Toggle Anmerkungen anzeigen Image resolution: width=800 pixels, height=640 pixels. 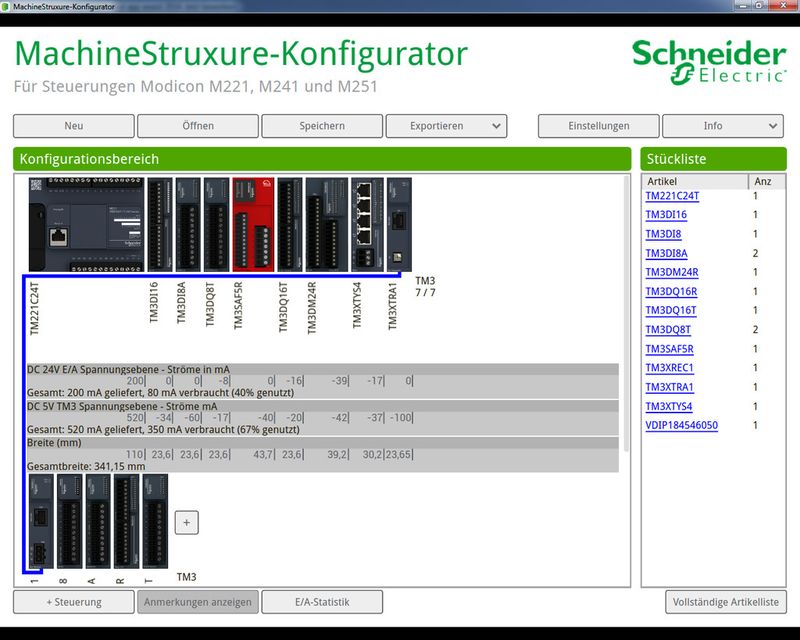[x=198, y=602]
